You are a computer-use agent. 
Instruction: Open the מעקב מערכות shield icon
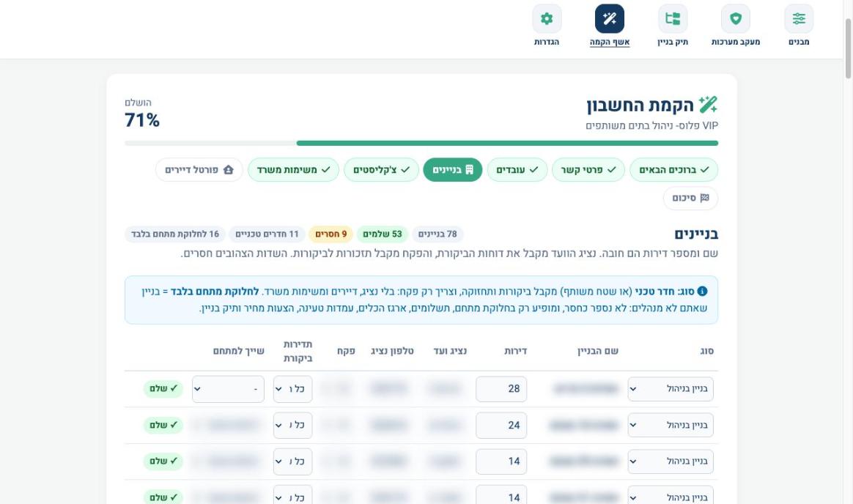(x=736, y=18)
